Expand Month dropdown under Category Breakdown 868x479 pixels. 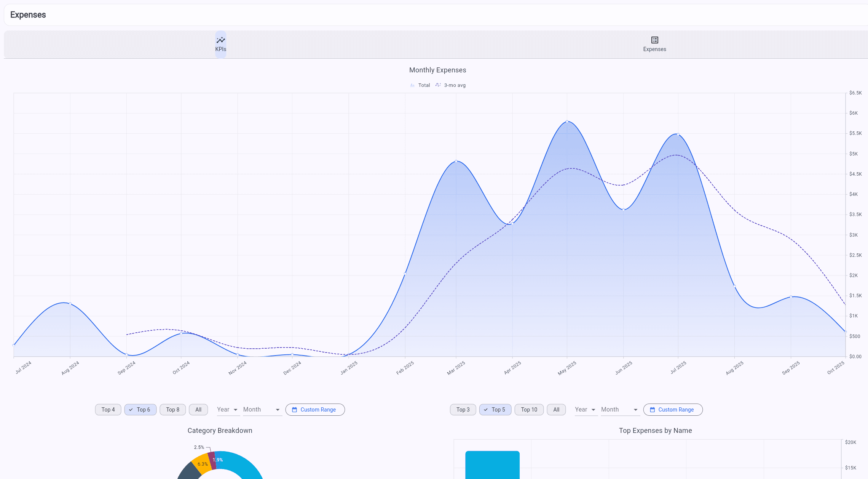[x=262, y=410]
